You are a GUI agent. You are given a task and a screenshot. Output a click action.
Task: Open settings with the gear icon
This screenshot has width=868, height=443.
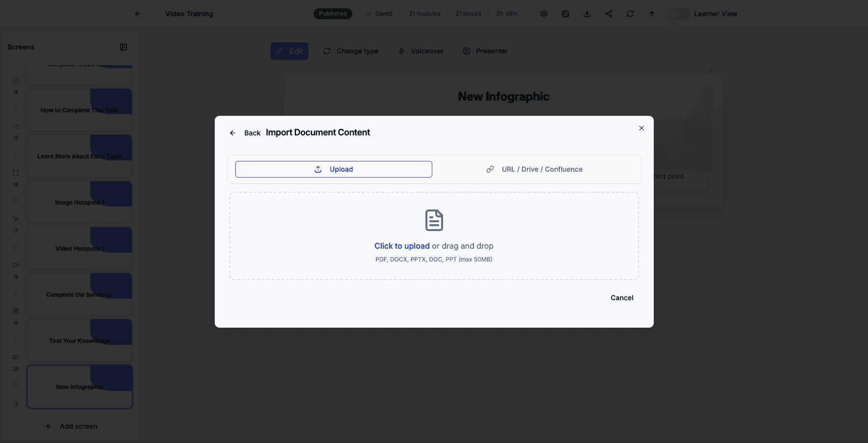click(x=544, y=13)
